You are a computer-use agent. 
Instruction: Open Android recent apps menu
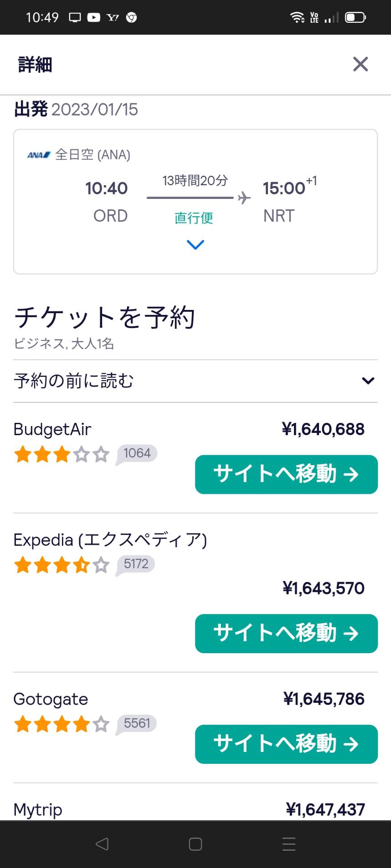(x=288, y=844)
